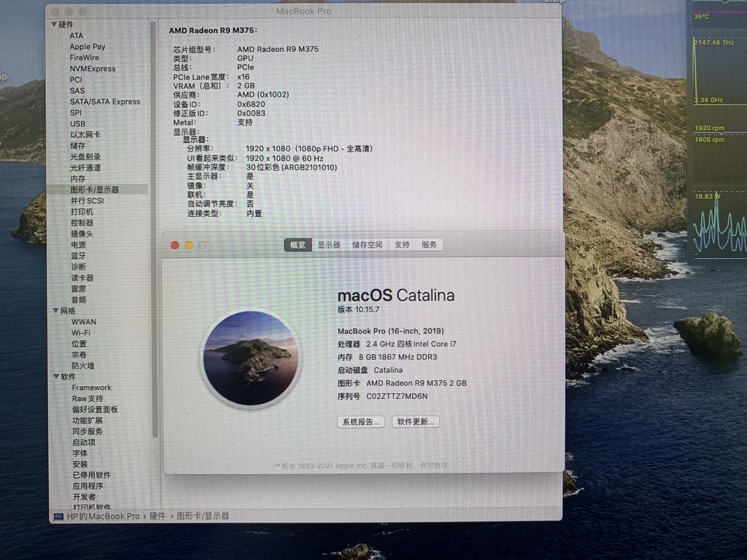747x560 pixels.
Task: Select 光纤通道 in the sidebar
Action: click(x=85, y=168)
